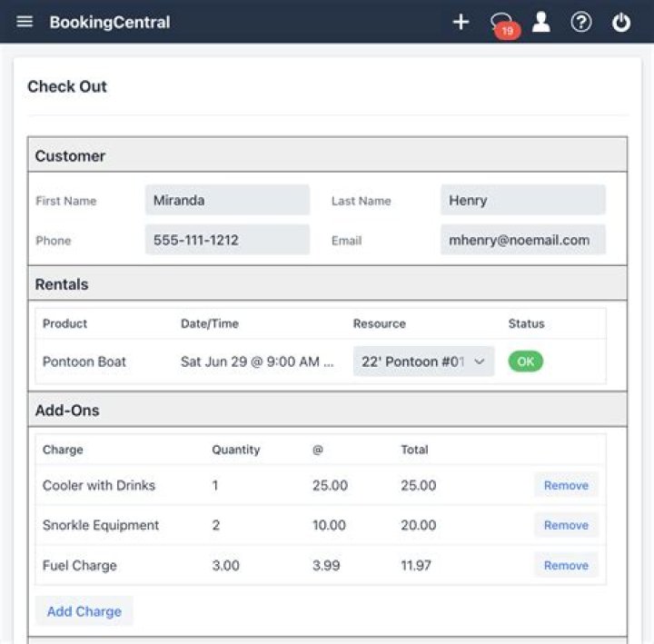654x644 pixels.
Task: Click the power logout icon
Action: pyautogui.click(x=621, y=22)
